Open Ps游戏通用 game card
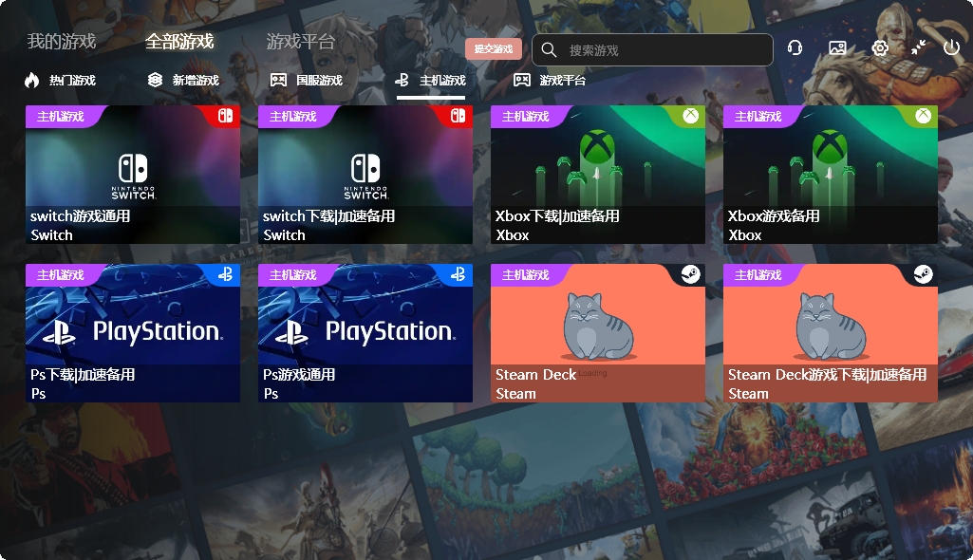Viewport: 973px width, 560px height. pyautogui.click(x=365, y=333)
